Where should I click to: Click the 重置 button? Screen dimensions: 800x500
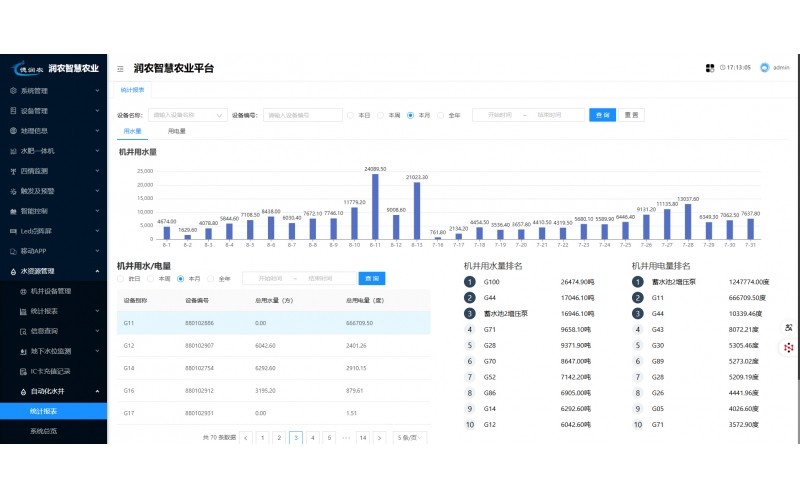pyautogui.click(x=631, y=115)
